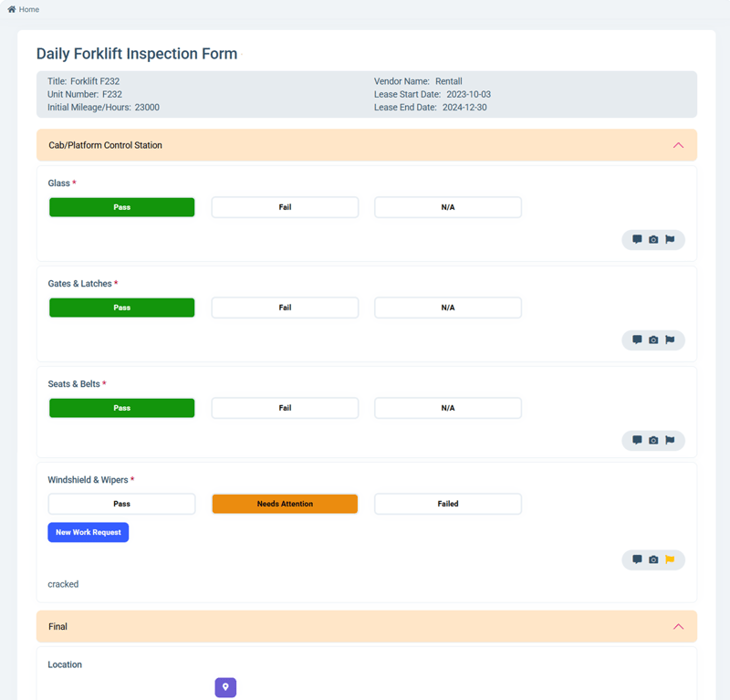Click the 'cracked' comment text
Viewport: 730px width, 700px height.
point(63,584)
